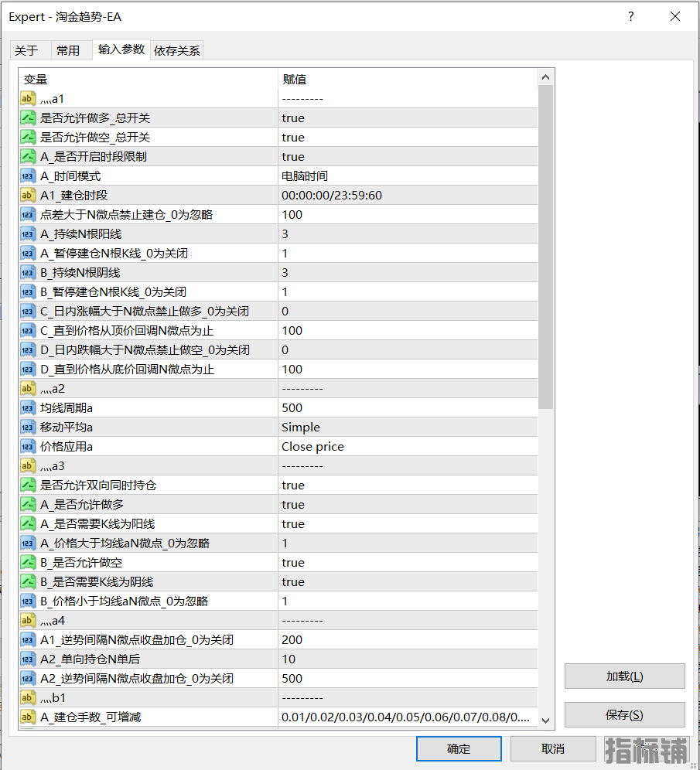This screenshot has width=700, height=770.
Task: Select the A2_逆势间隔N微点收盘加仓_0为关闭 row label
Action: 137,679
